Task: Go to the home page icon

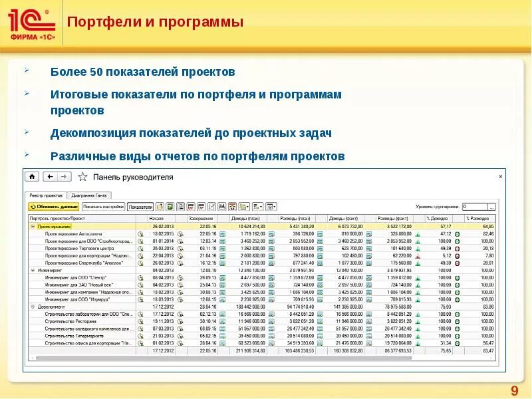Action: pos(32,176)
